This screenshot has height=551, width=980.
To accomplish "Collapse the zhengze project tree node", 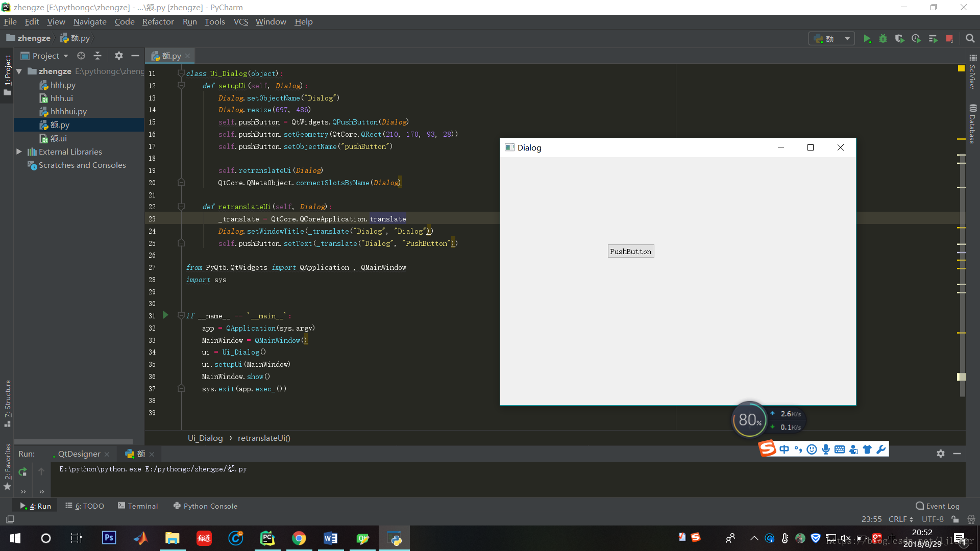I will point(19,71).
